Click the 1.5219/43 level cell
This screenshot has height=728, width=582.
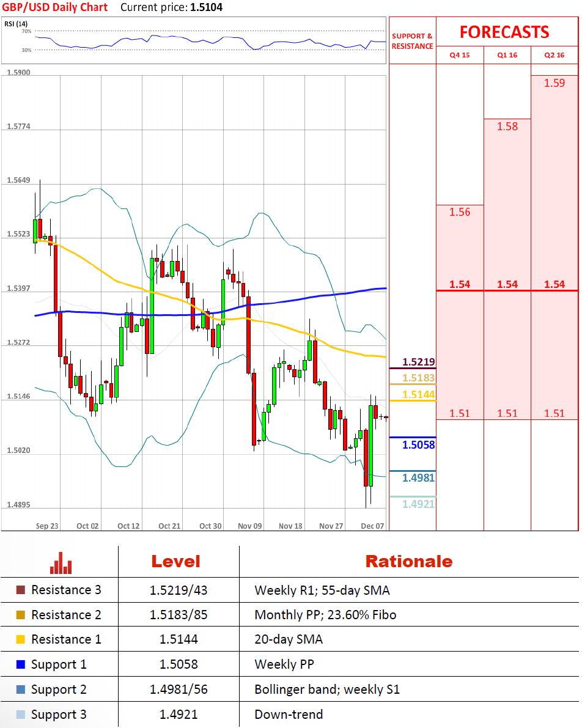tap(179, 590)
